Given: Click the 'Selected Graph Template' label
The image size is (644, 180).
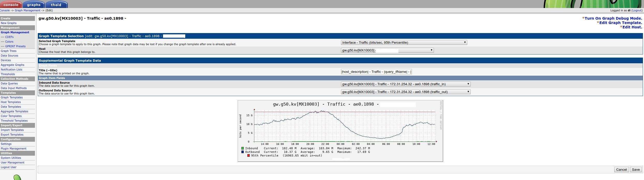Looking at the screenshot, I should (57, 41).
